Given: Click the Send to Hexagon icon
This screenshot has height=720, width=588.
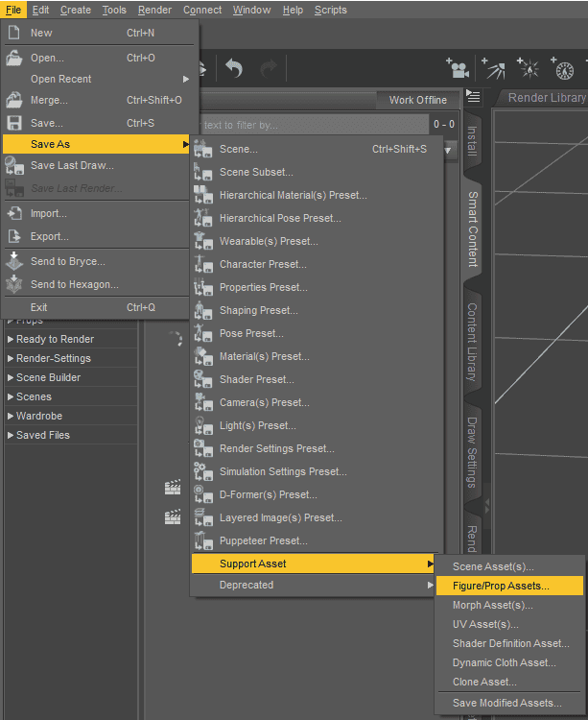Looking at the screenshot, I should point(14,284).
